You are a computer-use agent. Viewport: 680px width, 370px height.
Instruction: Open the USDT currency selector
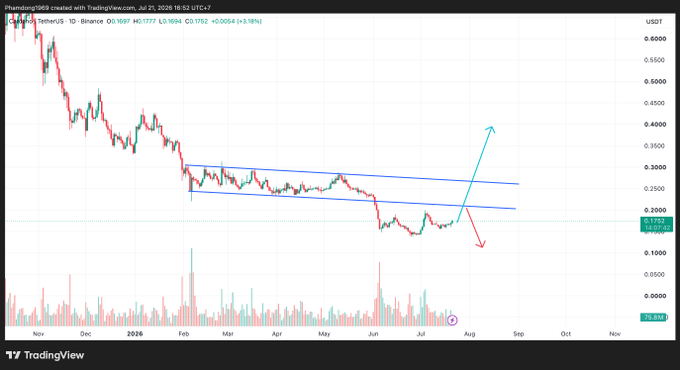coord(654,22)
